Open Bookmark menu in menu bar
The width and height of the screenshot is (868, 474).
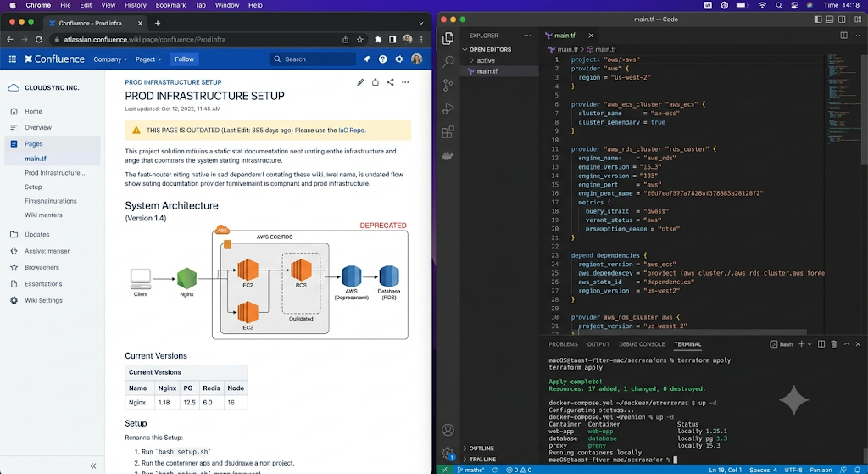[170, 5]
